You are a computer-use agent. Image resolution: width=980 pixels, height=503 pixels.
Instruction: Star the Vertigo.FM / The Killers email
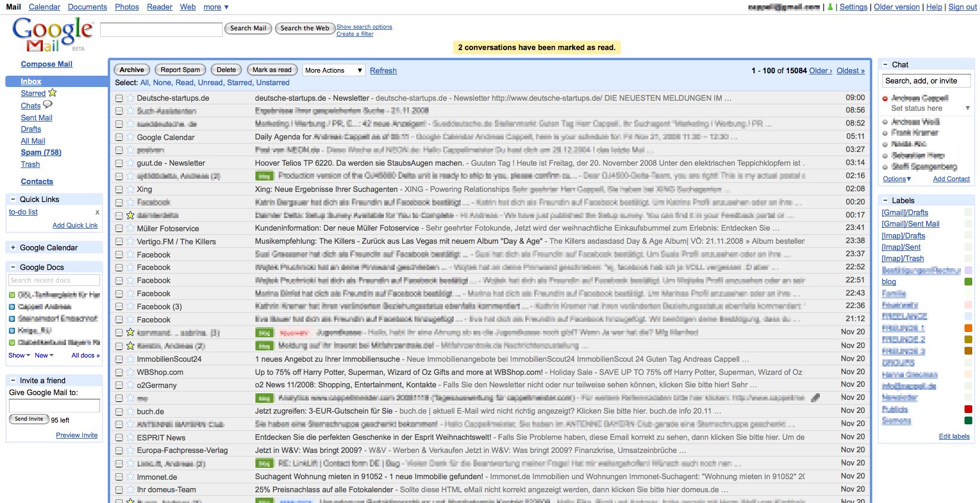[130, 241]
